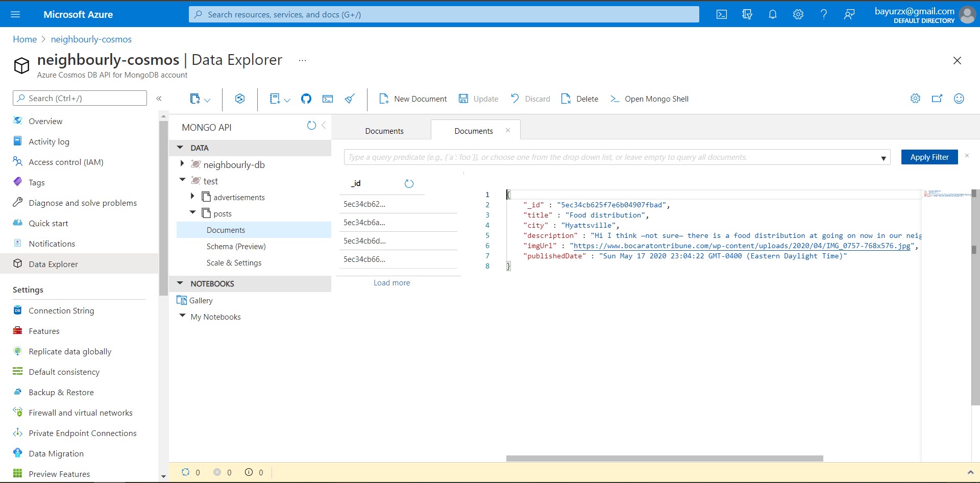Click the Open Terminal toolbar icon
This screenshot has width=980, height=483.
pyautogui.click(x=328, y=99)
